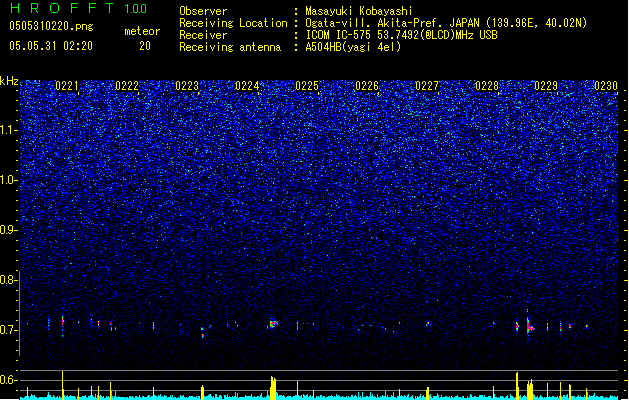Viewport: 629px width, 400px height.
Task: Click the 0.8 frequency axis label
Action: click(9, 280)
